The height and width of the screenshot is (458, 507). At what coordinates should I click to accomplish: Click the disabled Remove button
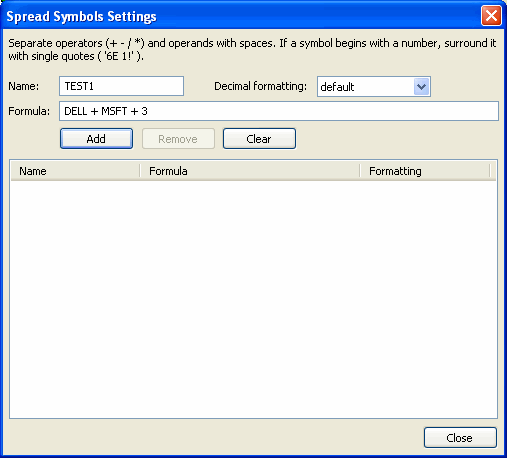[178, 138]
